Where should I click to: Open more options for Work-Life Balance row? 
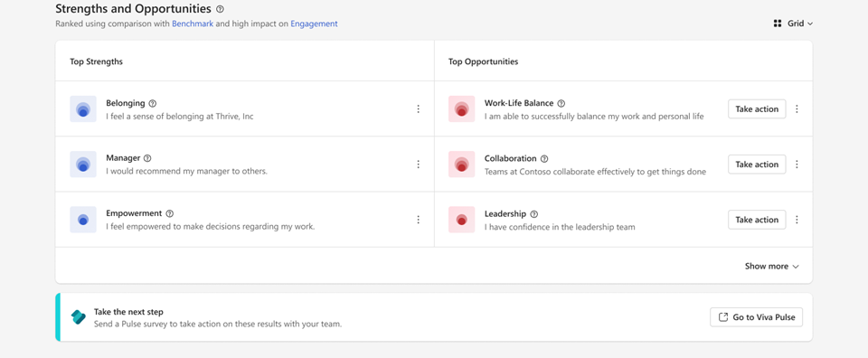tap(797, 109)
